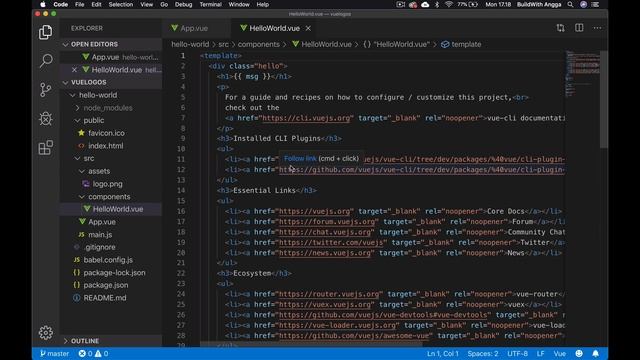
Task: Open the Extensions view in activity bar
Action: point(46,147)
